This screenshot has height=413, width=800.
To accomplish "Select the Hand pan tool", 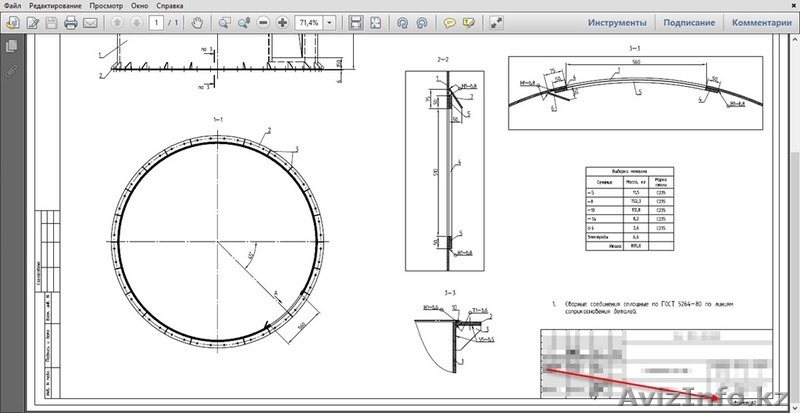I will pyautogui.click(x=197, y=22).
